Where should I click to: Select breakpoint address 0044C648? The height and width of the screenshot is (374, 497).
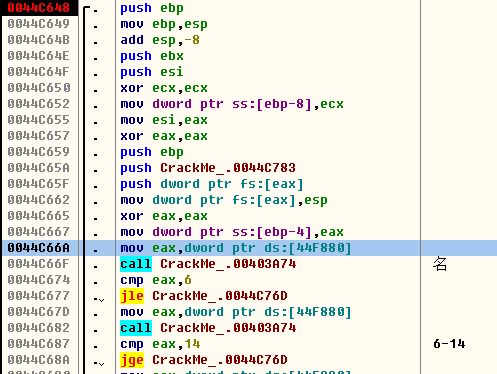click(x=39, y=8)
